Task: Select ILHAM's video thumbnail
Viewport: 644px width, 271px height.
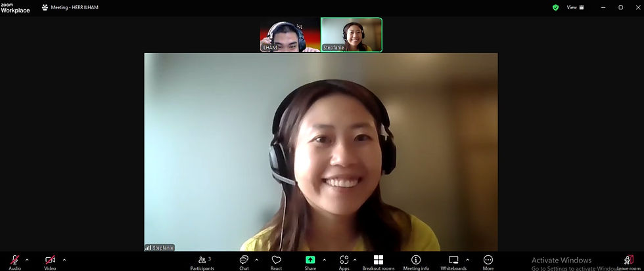Action: tap(290, 35)
